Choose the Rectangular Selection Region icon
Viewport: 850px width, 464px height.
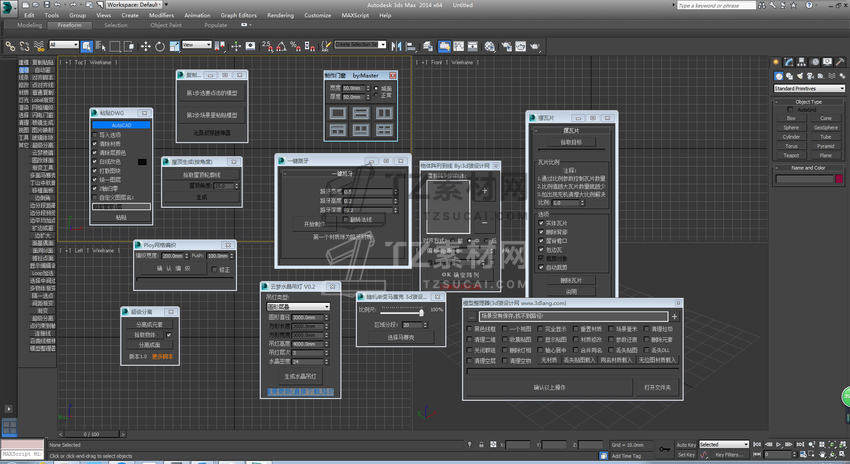pyautogui.click(x=115, y=47)
